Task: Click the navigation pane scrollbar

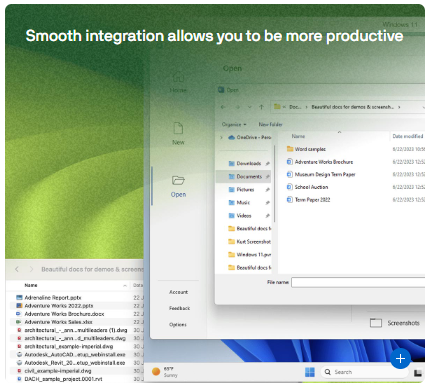Action: pos(274,183)
